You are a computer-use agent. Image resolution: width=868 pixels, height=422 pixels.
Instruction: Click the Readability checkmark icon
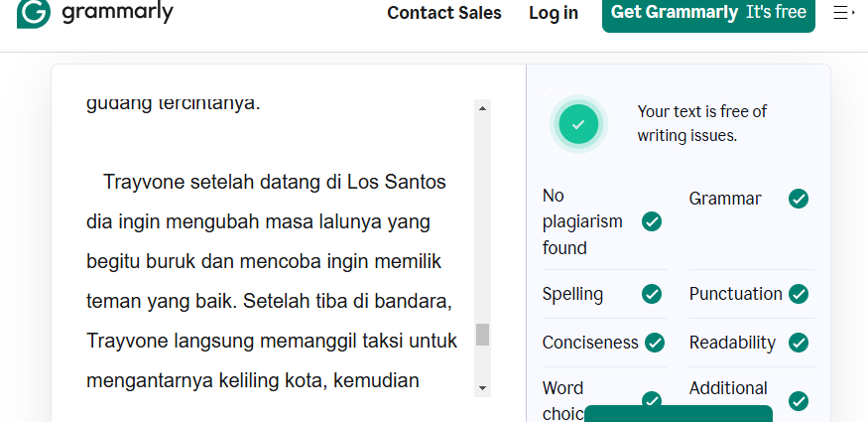coord(799,343)
